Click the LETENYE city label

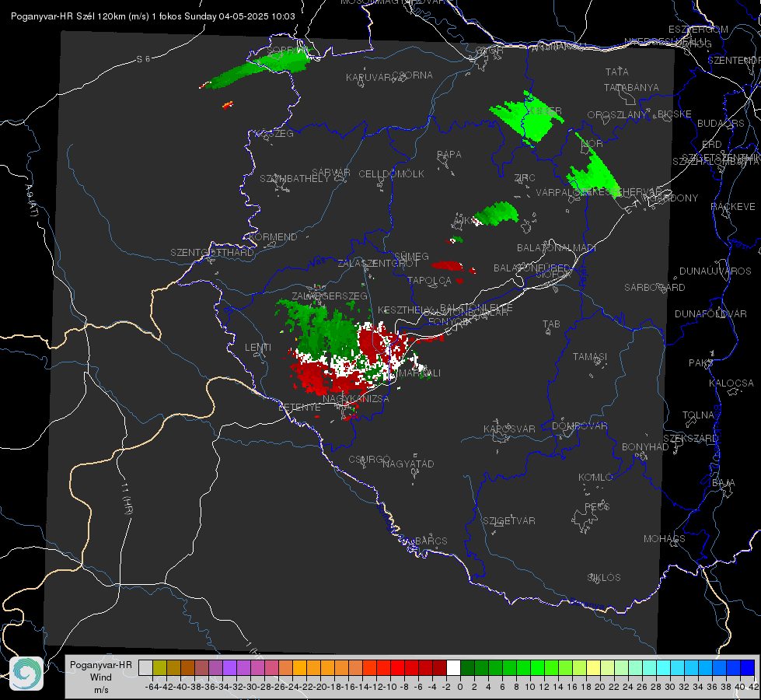point(299,408)
